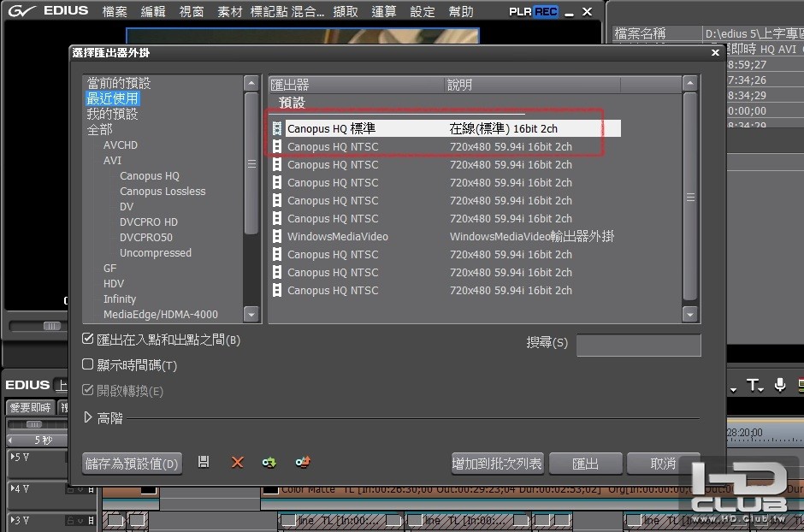Image resolution: width=804 pixels, height=532 pixels.
Task: Click the left arrow of the 5 秒 scale
Action: pos(10,440)
